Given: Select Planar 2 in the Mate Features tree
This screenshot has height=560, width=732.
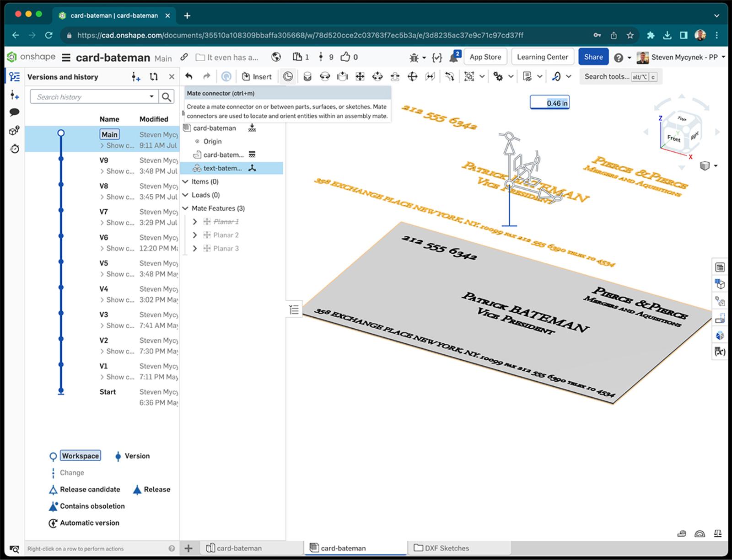Looking at the screenshot, I should tap(226, 235).
